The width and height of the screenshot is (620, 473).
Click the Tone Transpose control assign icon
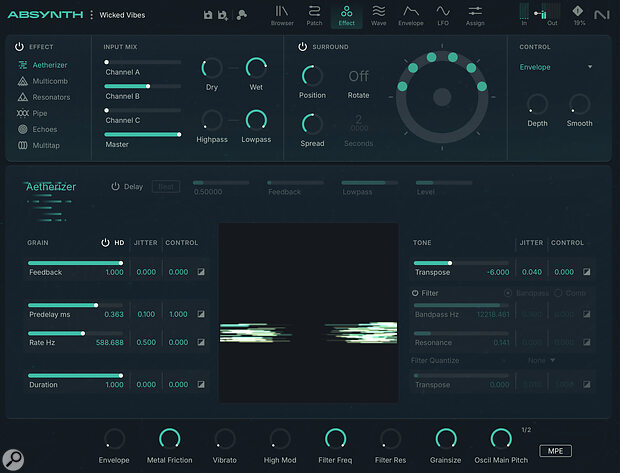(x=587, y=272)
